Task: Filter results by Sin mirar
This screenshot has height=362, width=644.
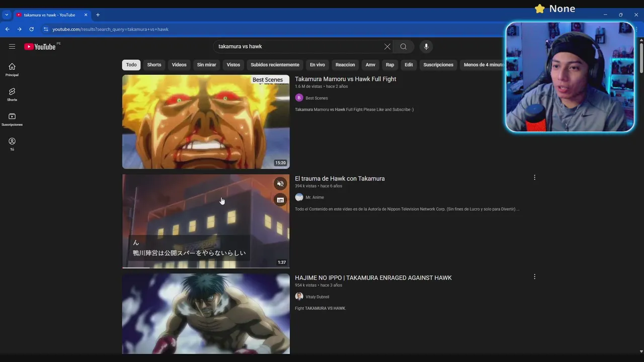Action: [x=206, y=65]
